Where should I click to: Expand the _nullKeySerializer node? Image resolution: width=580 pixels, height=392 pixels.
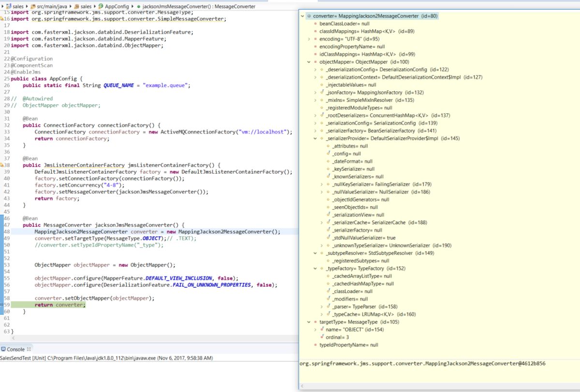tap(321, 184)
